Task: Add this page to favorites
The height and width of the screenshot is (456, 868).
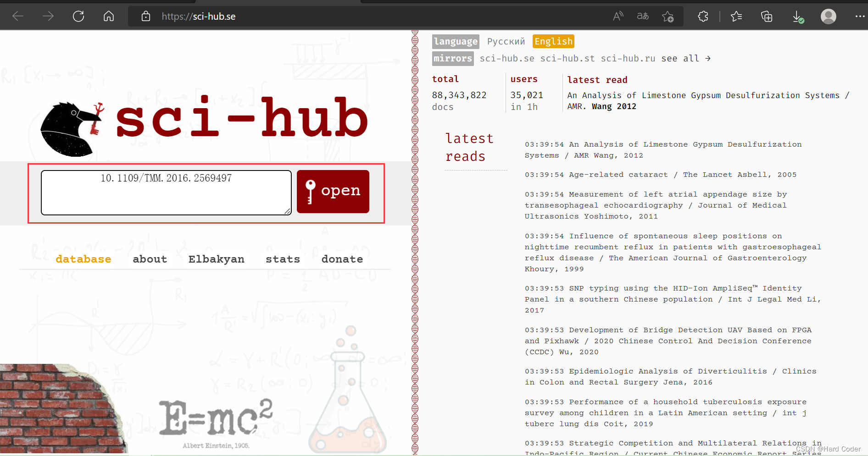Action: click(x=668, y=16)
